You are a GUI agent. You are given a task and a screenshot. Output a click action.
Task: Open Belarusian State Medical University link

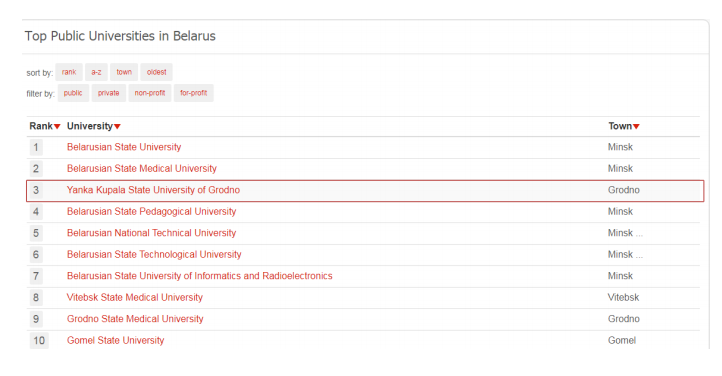pyautogui.click(x=142, y=168)
